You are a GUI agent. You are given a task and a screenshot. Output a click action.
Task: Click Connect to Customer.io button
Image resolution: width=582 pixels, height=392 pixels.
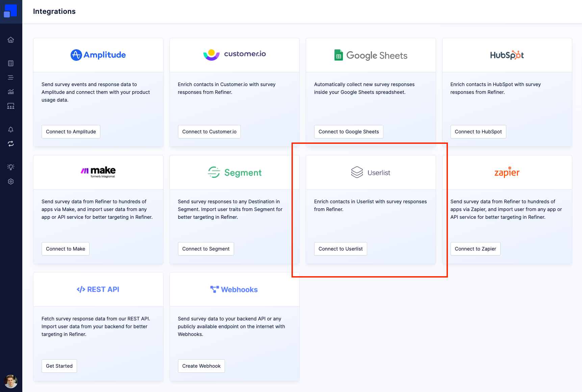coord(209,132)
